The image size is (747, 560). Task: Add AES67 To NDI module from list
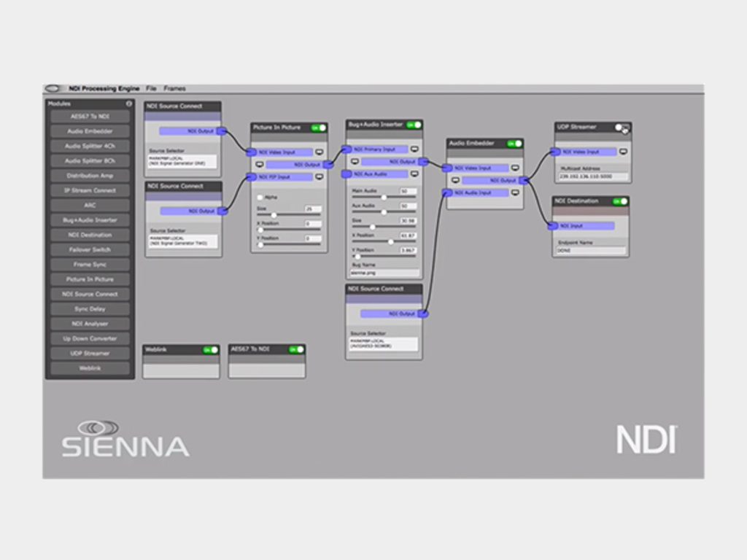pos(90,117)
